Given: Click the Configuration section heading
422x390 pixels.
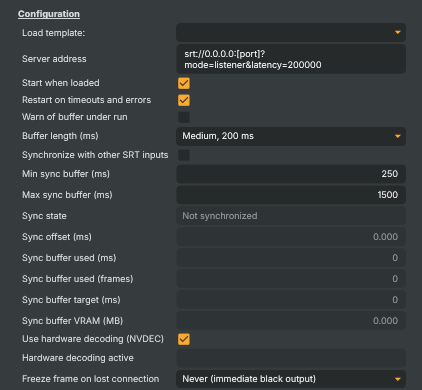Looking at the screenshot, I should 49,14.
